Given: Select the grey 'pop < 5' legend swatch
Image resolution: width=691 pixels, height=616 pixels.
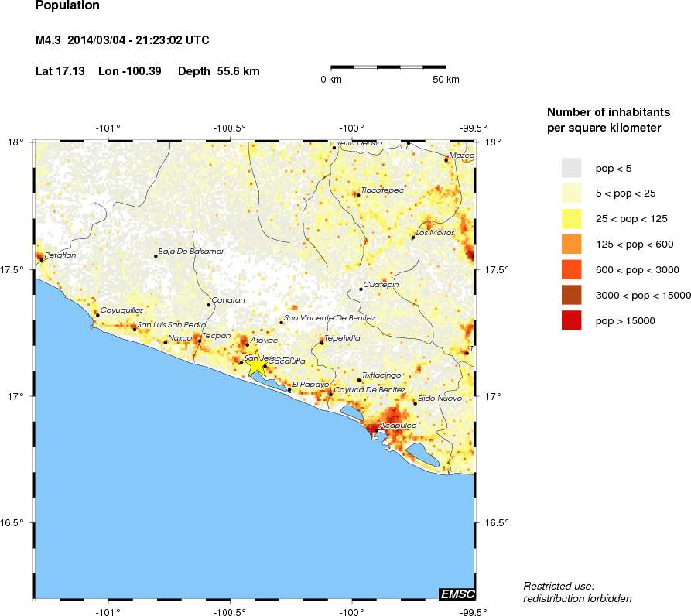Looking at the screenshot, I should tap(571, 168).
